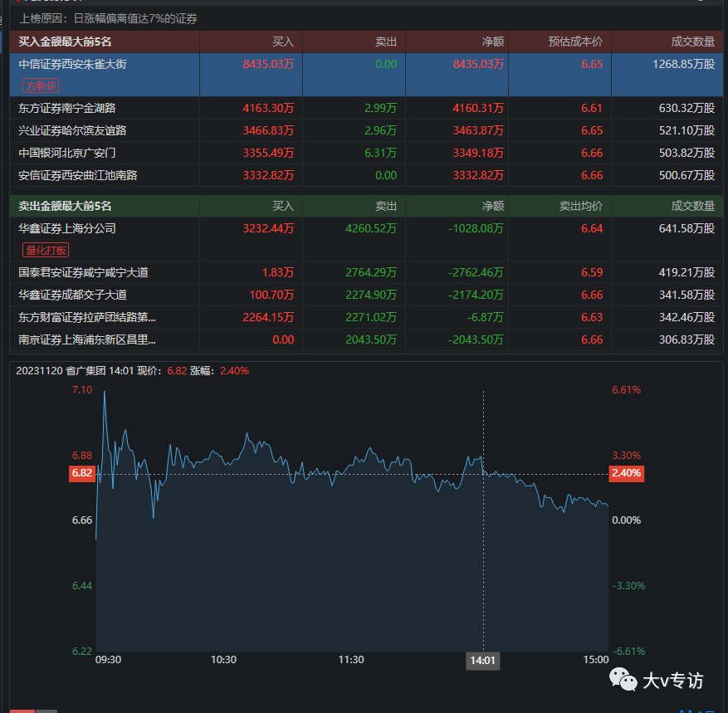Click the -2762.46万 net amount cell

point(476,272)
